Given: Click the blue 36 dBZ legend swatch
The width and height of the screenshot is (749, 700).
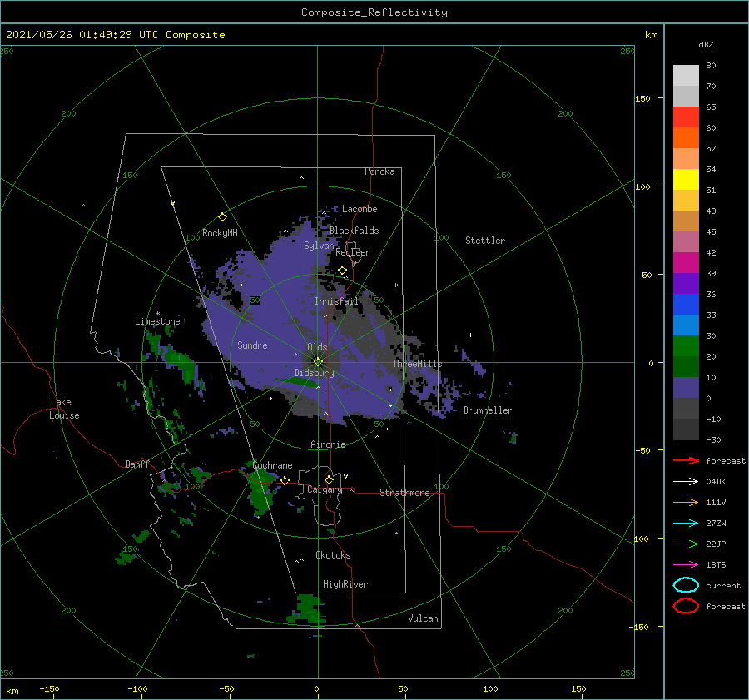Looking at the screenshot, I should pyautogui.click(x=686, y=304).
